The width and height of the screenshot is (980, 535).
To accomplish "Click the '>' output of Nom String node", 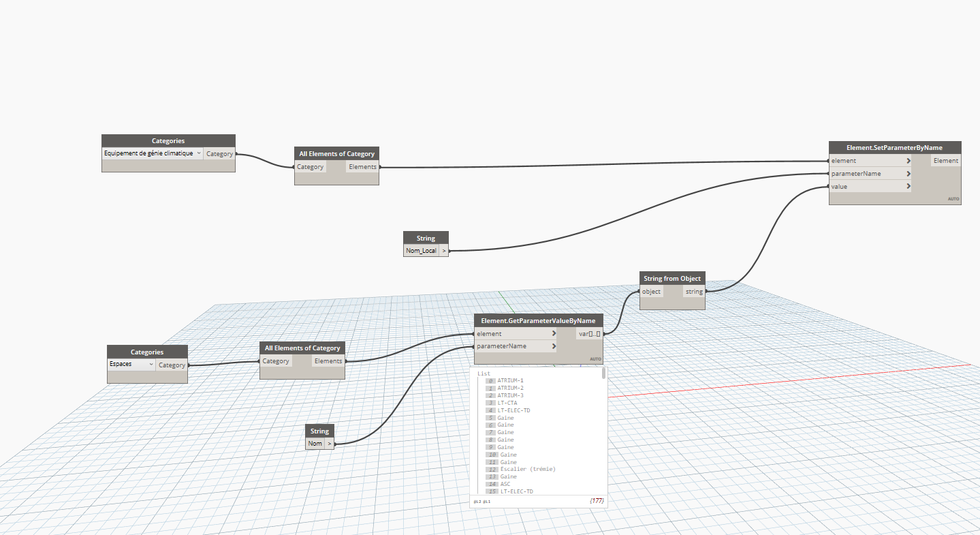I will click(330, 444).
